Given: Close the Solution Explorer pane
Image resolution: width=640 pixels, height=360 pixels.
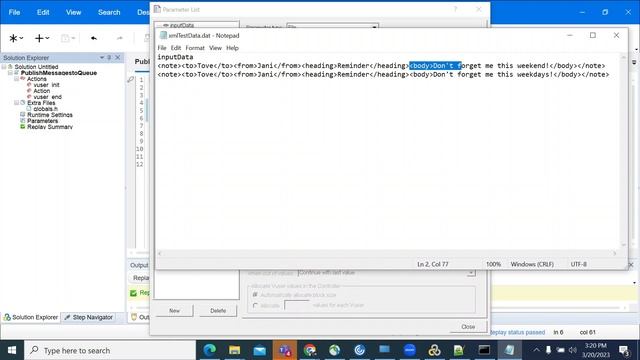Looking at the screenshot, I should (118, 58).
